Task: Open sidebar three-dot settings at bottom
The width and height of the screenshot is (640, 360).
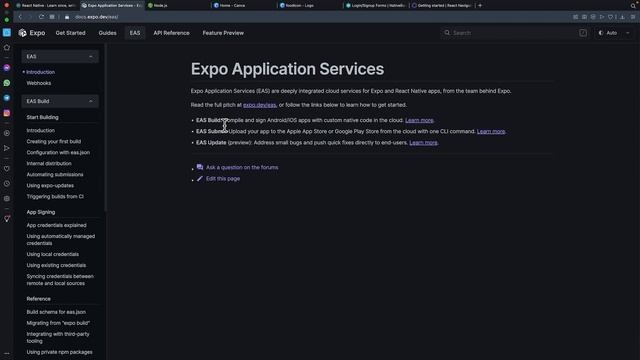Action: point(7,353)
